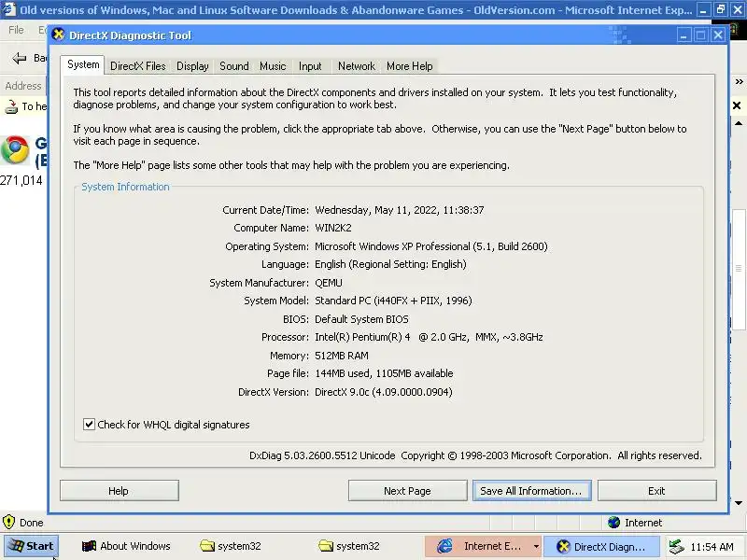Click the taskbar clock showing 11:54 AM
This screenshot has height=560, width=747.
(x=712, y=547)
